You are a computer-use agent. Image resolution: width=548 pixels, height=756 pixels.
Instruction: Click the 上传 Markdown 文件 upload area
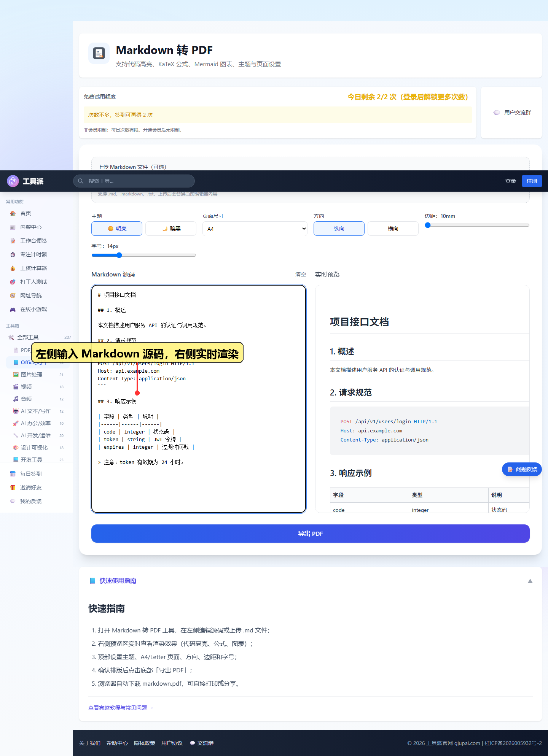pos(311,180)
